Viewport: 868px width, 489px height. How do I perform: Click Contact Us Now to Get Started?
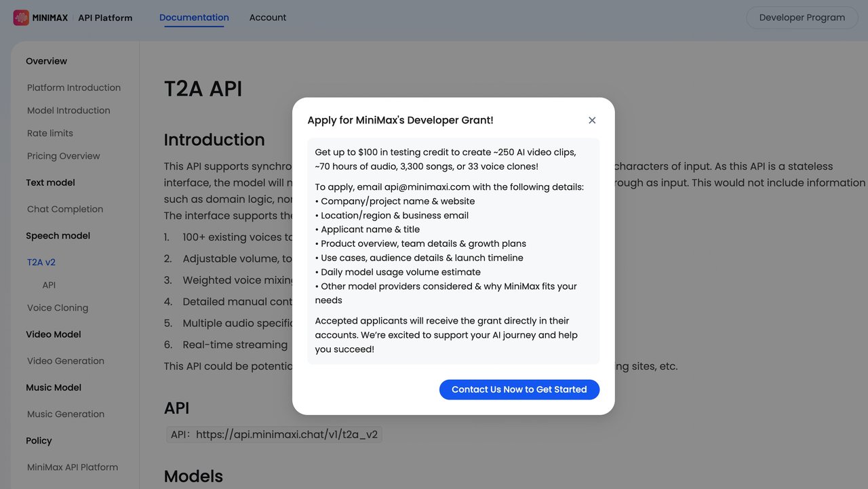519,389
